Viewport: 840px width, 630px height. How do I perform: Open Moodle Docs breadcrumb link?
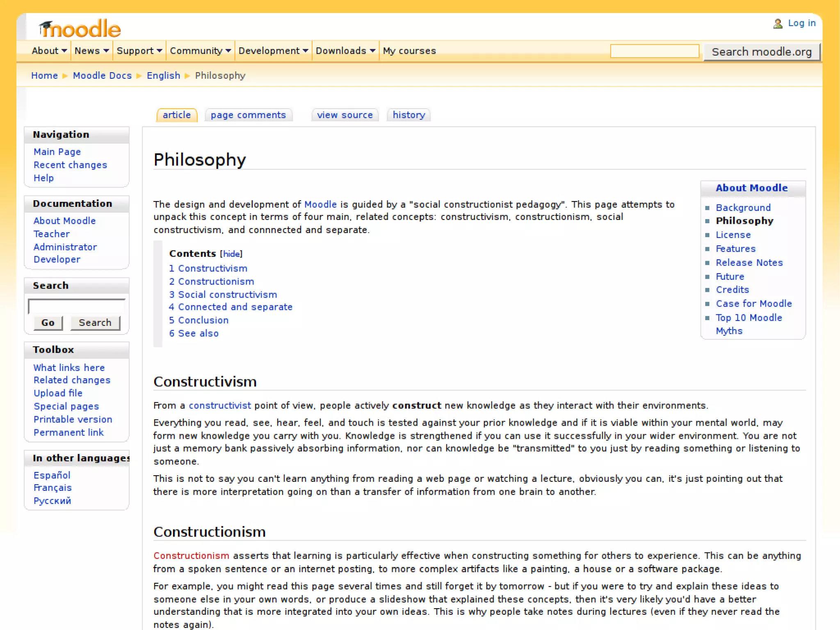point(102,76)
